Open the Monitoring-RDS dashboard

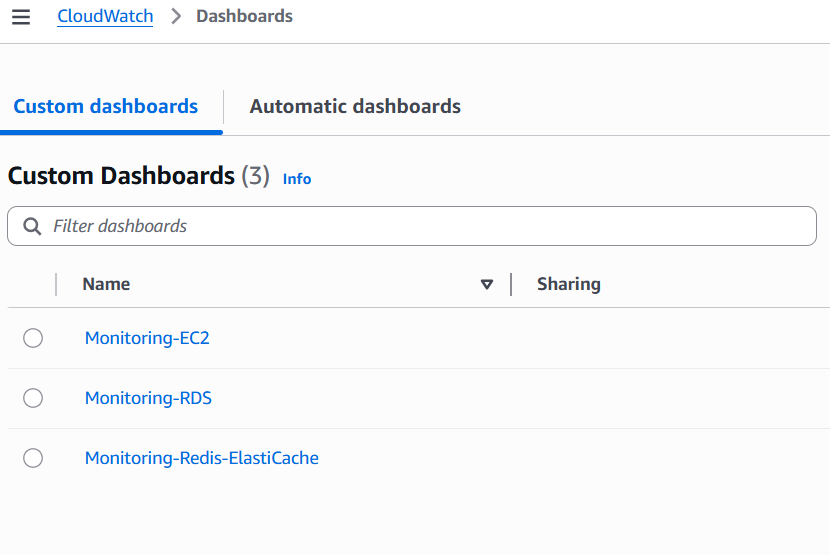tap(148, 398)
